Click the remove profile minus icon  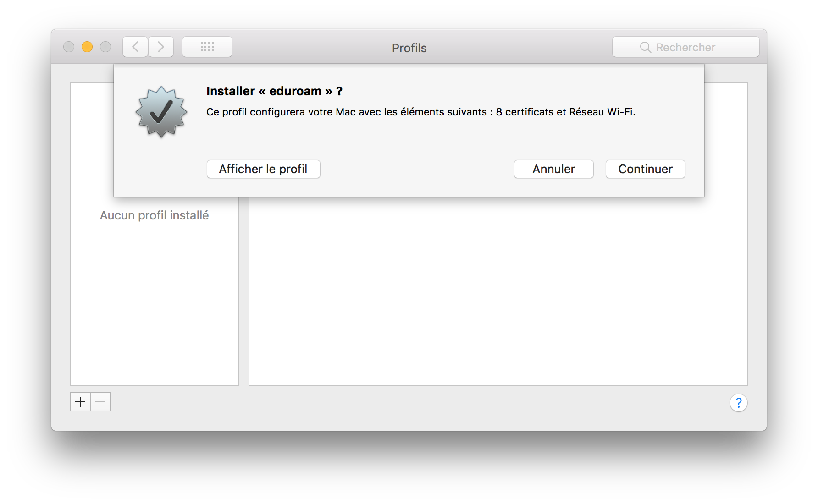(100, 402)
